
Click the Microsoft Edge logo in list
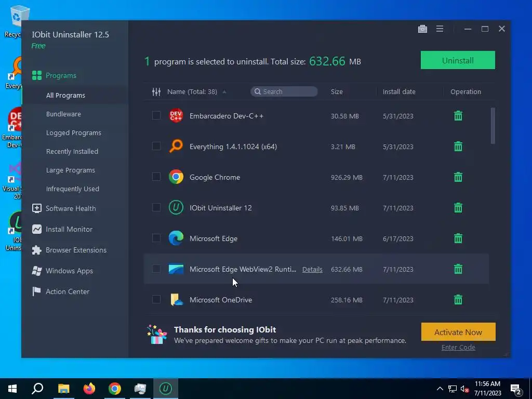click(176, 238)
